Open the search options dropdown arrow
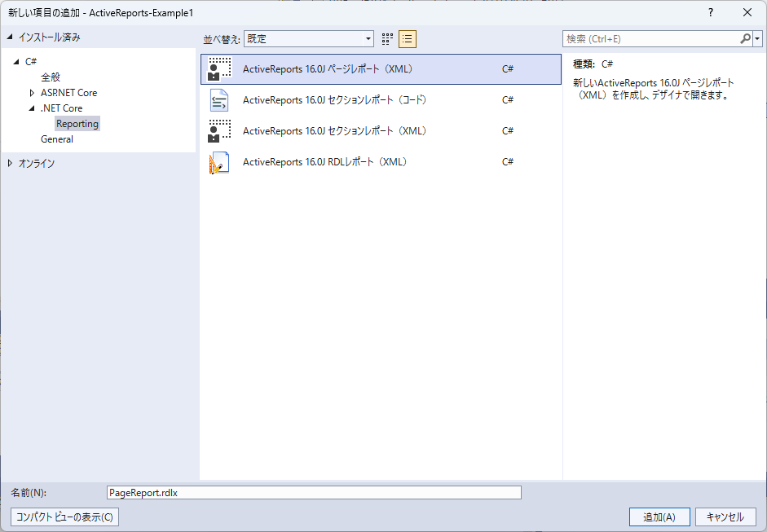The height and width of the screenshot is (532, 767). click(758, 38)
